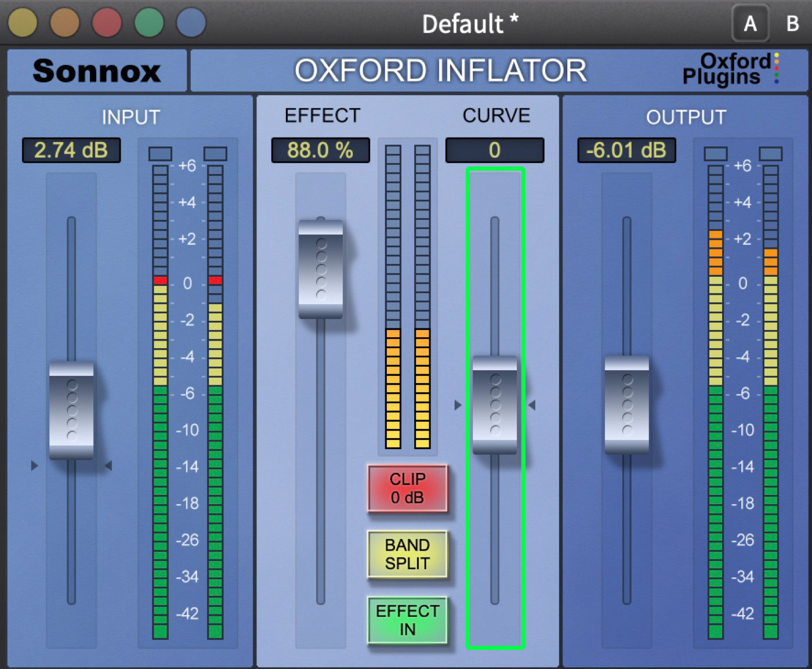Screen dimensions: 812x669
Task: Grab the Input fader handle
Action: [x=71, y=410]
